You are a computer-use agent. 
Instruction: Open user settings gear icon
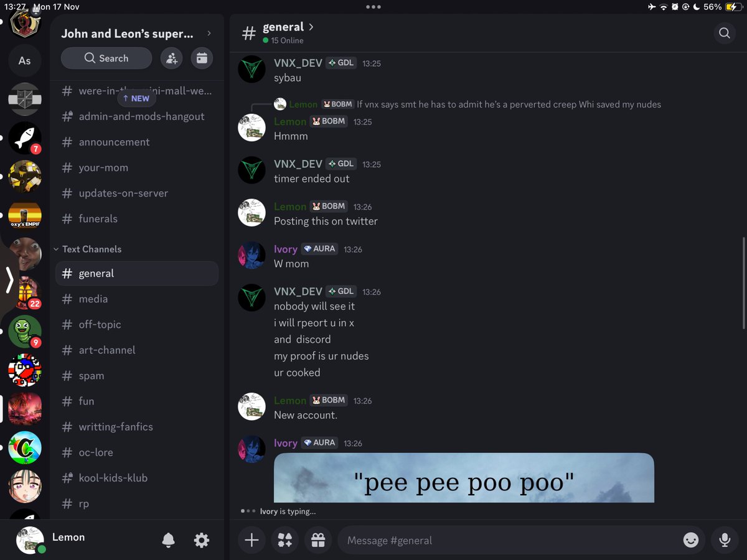202,540
